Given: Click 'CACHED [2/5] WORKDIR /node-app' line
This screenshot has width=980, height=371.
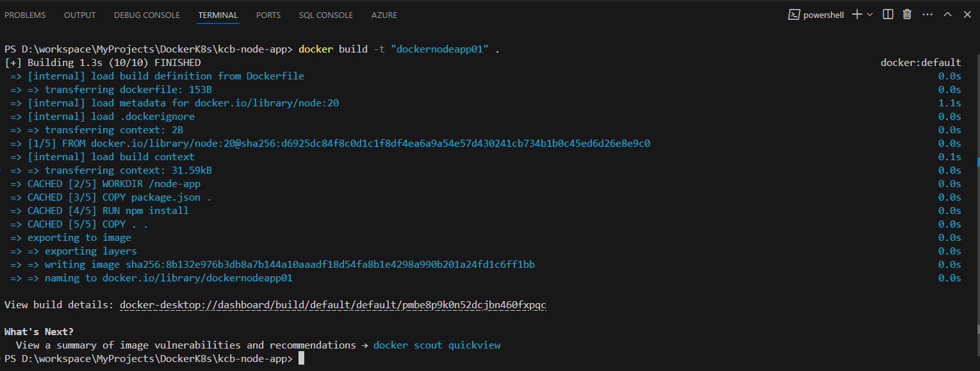Looking at the screenshot, I should coord(105,184).
